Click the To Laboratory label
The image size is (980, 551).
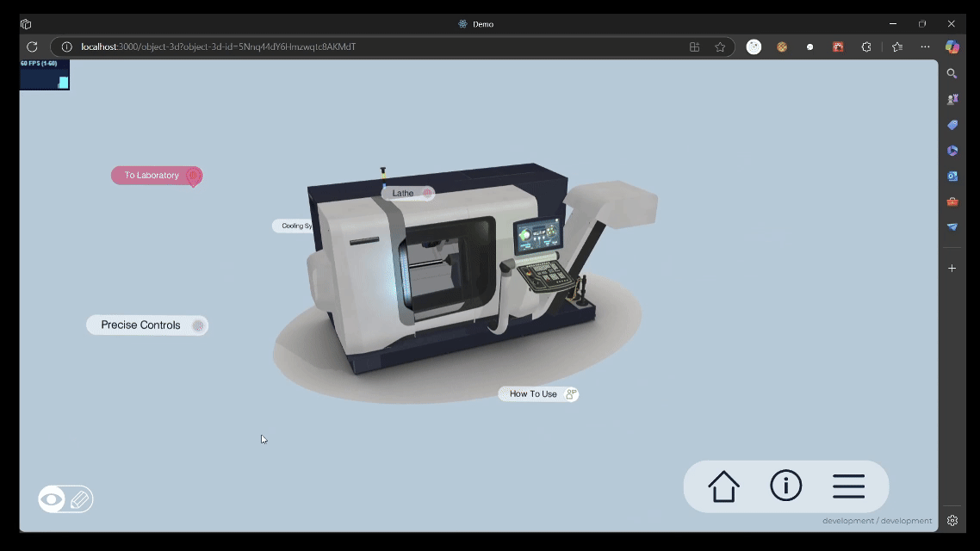coord(157,176)
